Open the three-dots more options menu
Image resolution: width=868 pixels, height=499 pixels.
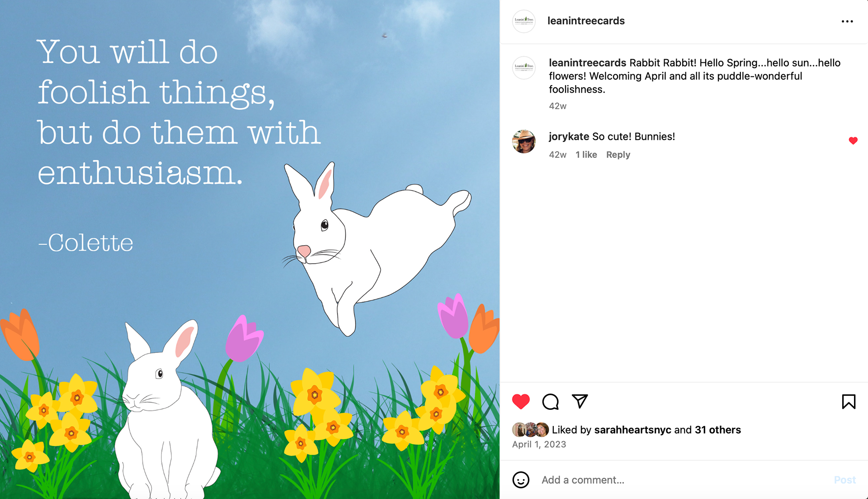click(847, 21)
